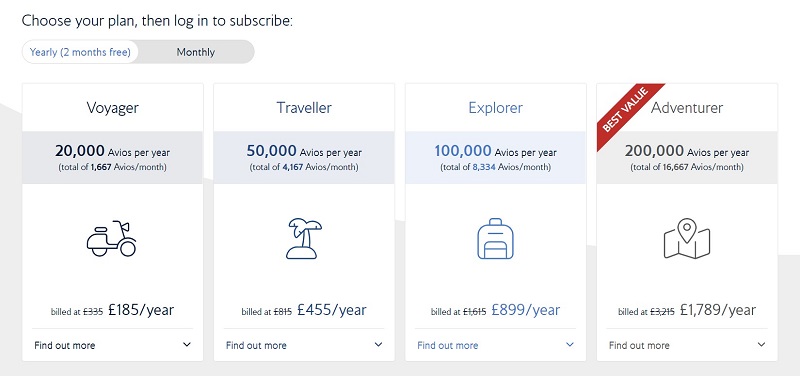Open Find out more under Explorer
The width and height of the screenshot is (800, 376).
(447, 345)
